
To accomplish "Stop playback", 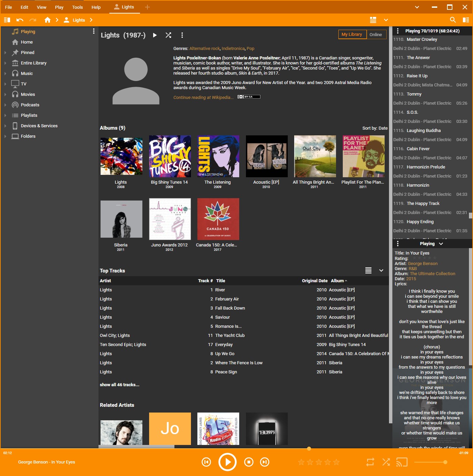I will (249, 462).
